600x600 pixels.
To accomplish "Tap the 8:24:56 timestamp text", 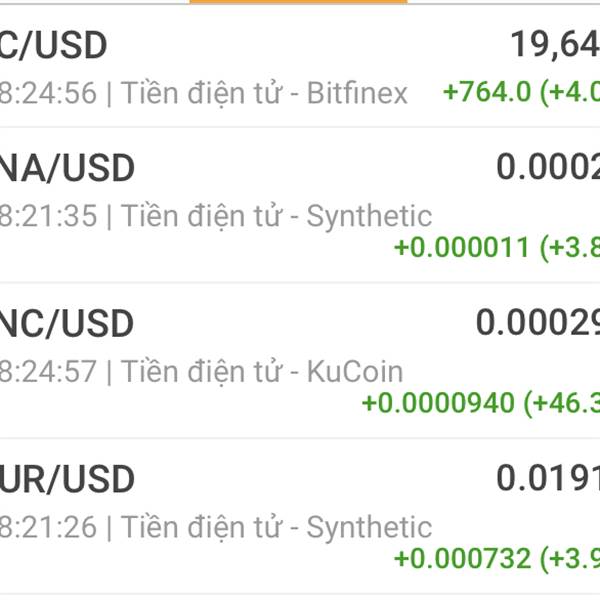I will pyautogui.click(x=48, y=93).
